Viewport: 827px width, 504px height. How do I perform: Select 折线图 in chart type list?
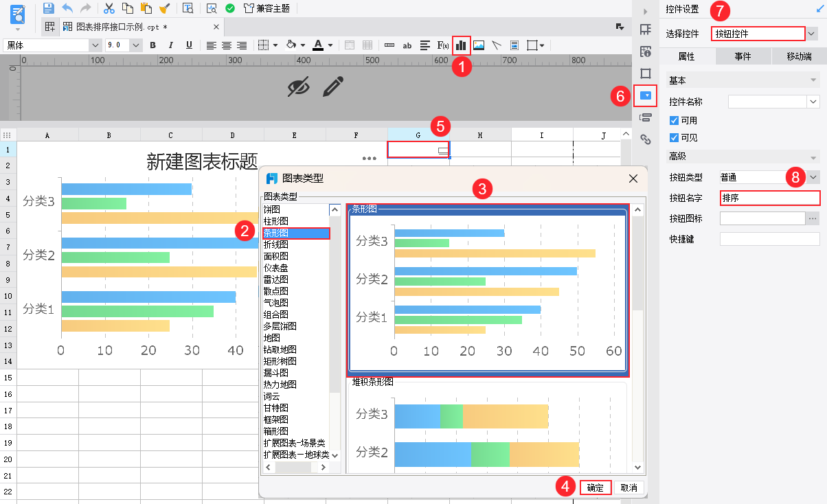[275, 244]
